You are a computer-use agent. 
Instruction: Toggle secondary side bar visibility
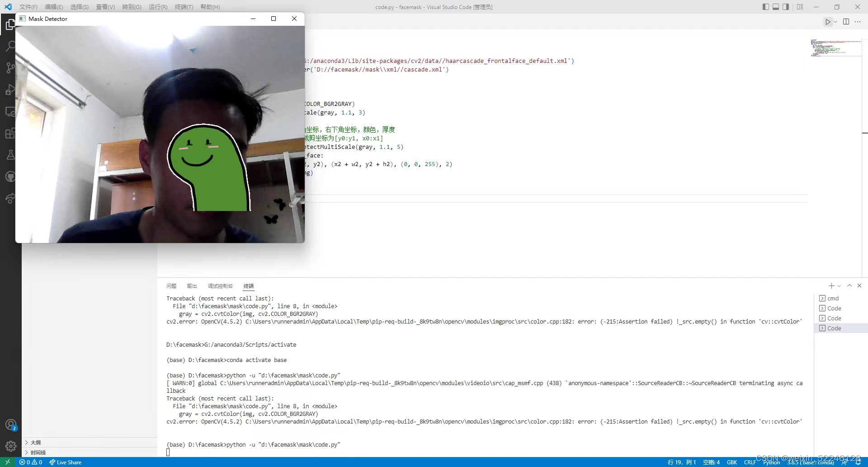click(x=786, y=7)
